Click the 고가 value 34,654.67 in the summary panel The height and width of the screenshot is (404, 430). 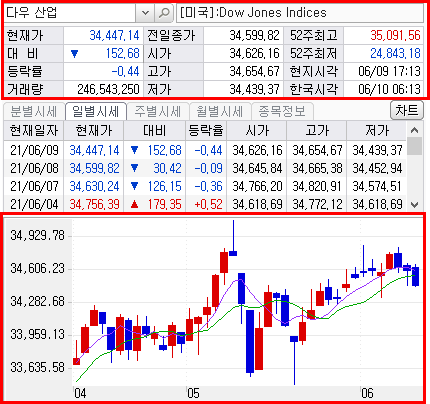click(254, 71)
